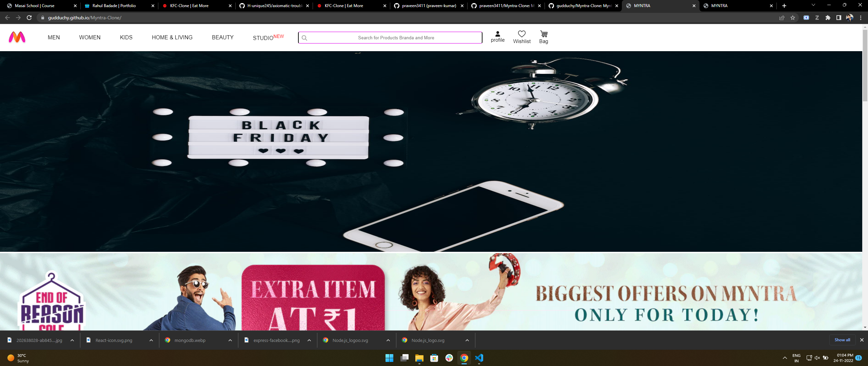Expand options for mongodb.webp download
This screenshot has width=868, height=366.
(x=230, y=340)
